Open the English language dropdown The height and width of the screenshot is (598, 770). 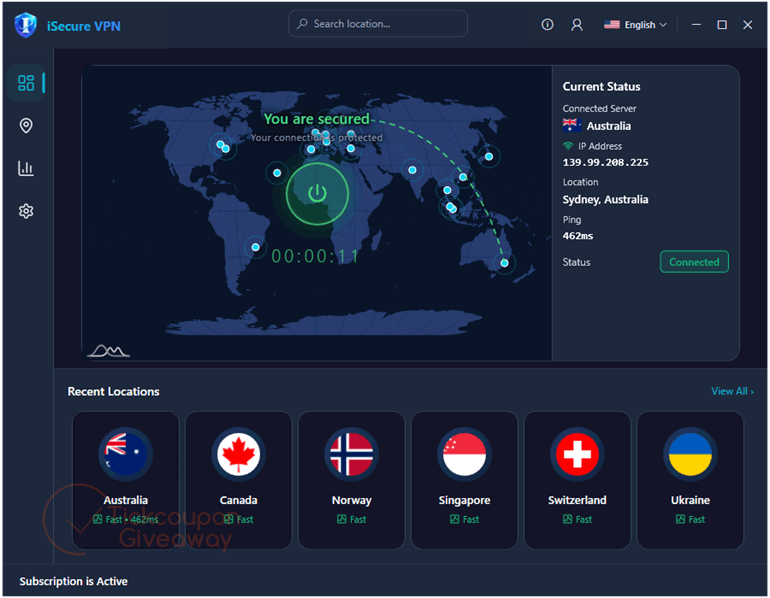(x=635, y=25)
